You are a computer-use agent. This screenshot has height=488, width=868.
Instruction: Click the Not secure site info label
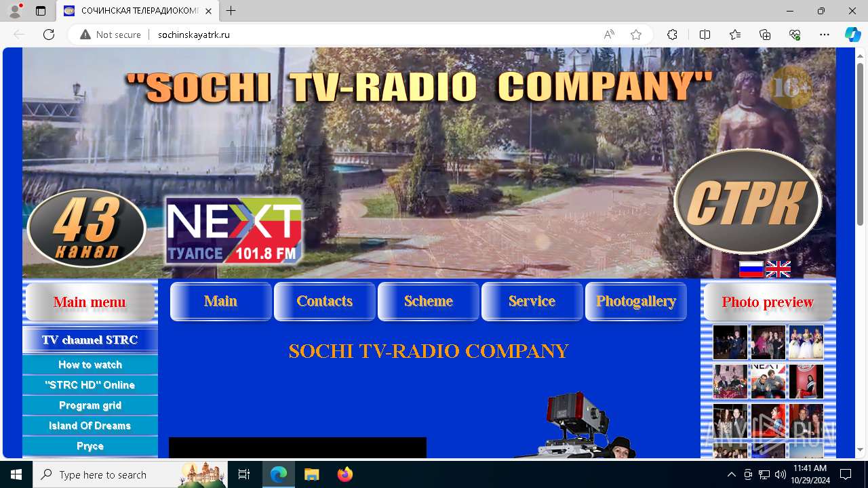[111, 35]
